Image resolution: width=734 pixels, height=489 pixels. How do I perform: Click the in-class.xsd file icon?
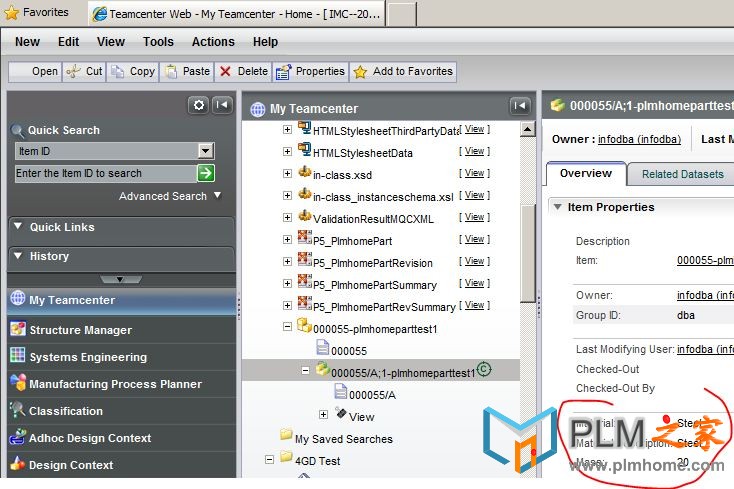tap(305, 172)
